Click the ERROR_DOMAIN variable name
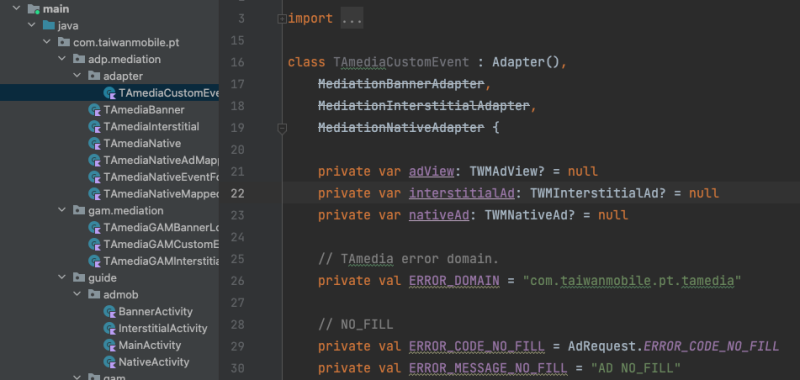800x380 pixels. (x=454, y=281)
